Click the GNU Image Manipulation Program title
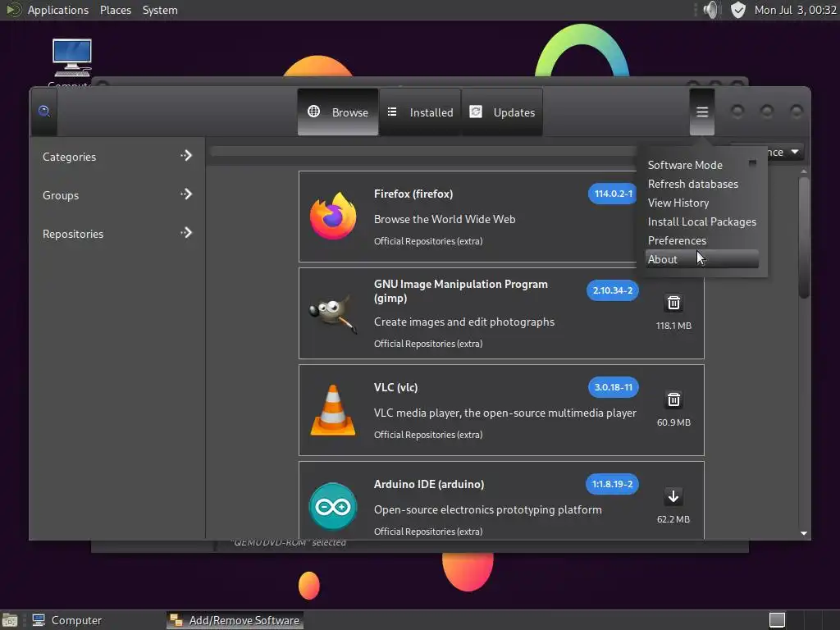This screenshot has height=630, width=840. click(x=461, y=291)
